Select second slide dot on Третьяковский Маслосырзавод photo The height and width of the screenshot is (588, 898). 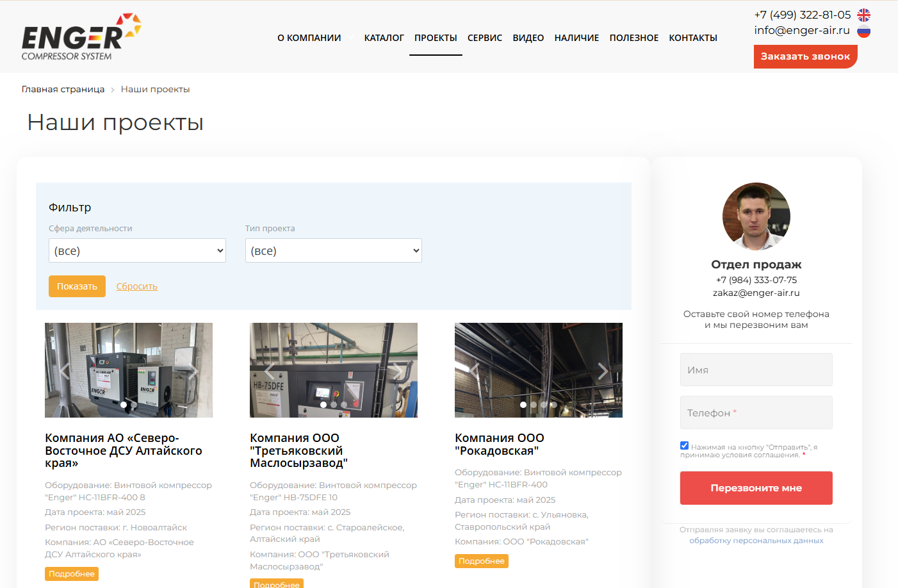(x=334, y=405)
